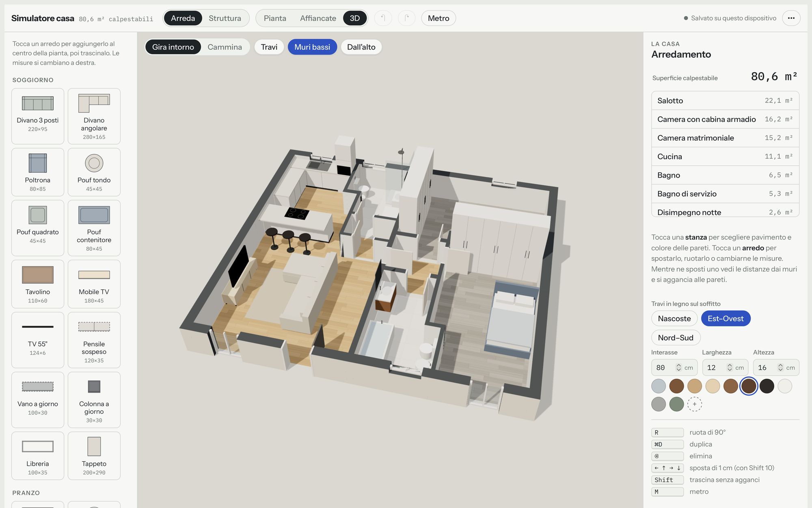Add the Tappeto item

[x=94, y=456]
